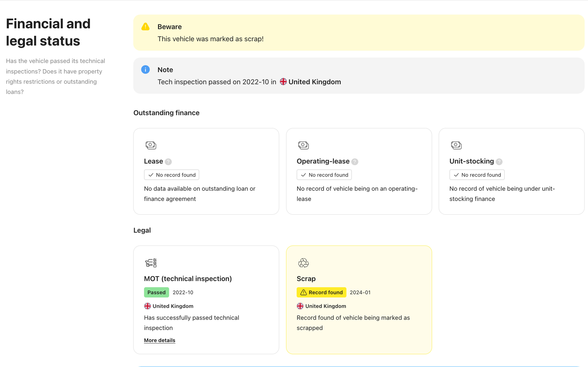The image size is (588, 367).
Task: Click the green Passed status badge
Action: point(156,292)
